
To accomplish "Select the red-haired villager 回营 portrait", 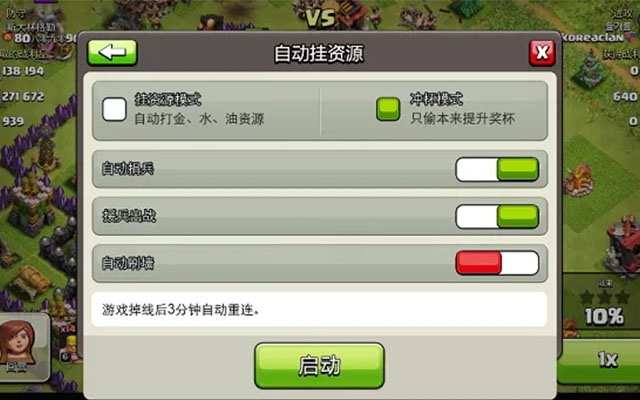I will pyautogui.click(x=20, y=347).
